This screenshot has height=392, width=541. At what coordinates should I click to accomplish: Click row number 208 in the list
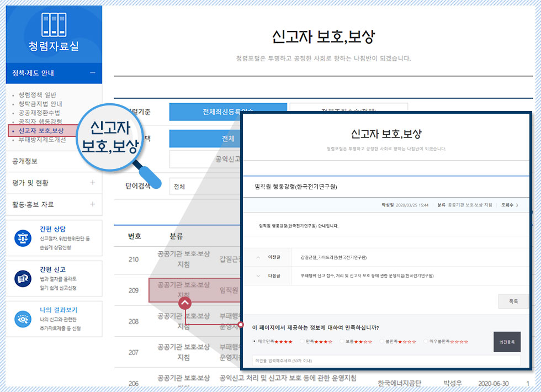click(134, 321)
